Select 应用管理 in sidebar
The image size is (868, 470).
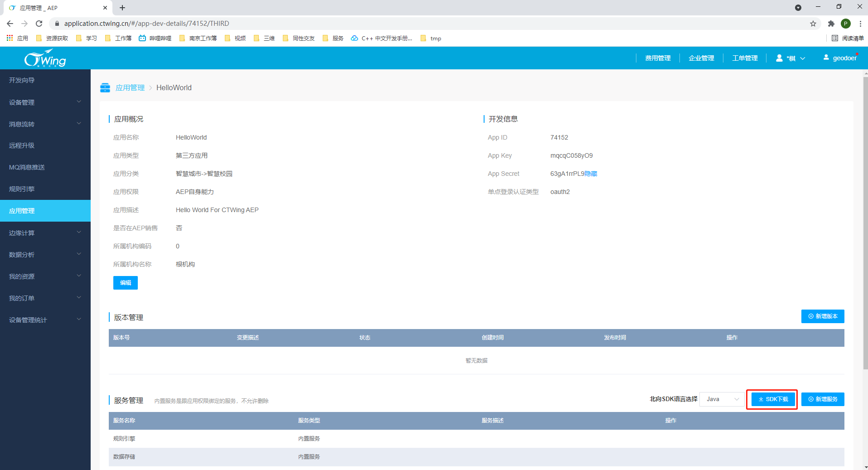click(x=45, y=211)
